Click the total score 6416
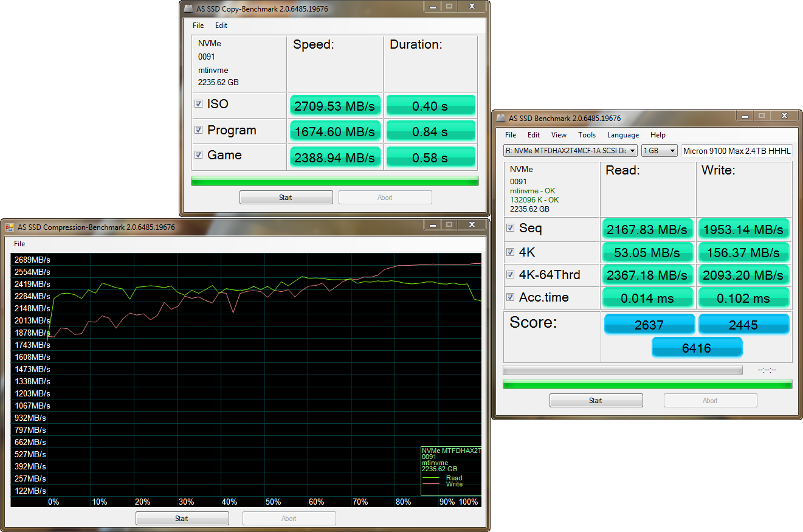Screen dimensions: 803x532 (697, 348)
